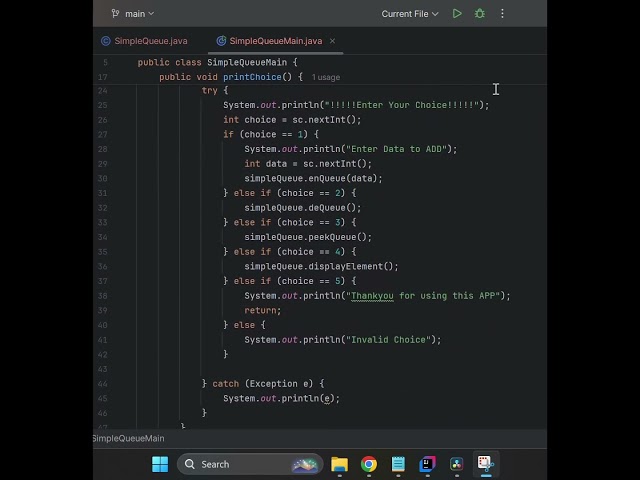This screenshot has width=640, height=480.
Task: Click 'simpleQueue.enQueue(data);' on line 30
Action: (313, 178)
